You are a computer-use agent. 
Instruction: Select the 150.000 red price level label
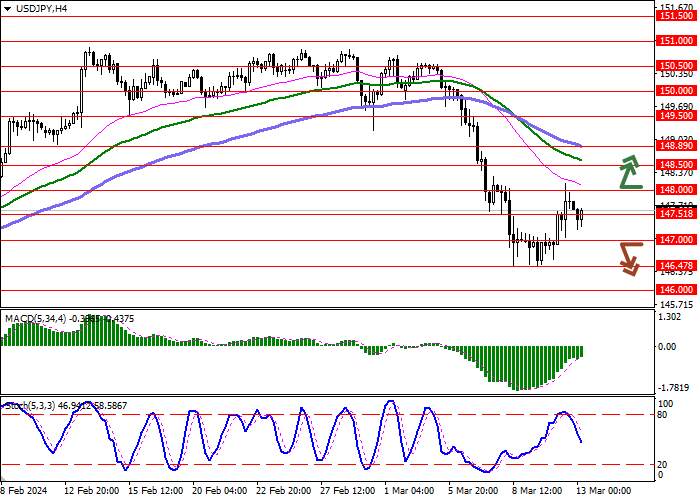[676, 91]
